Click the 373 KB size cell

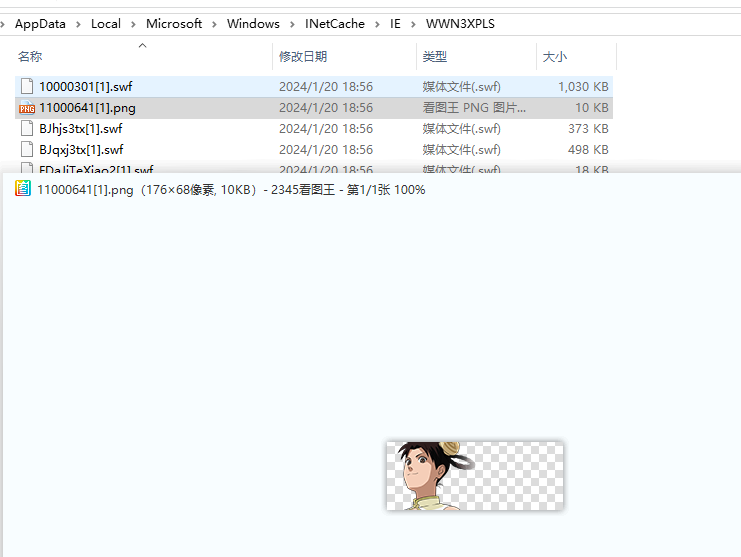pyautogui.click(x=588, y=129)
